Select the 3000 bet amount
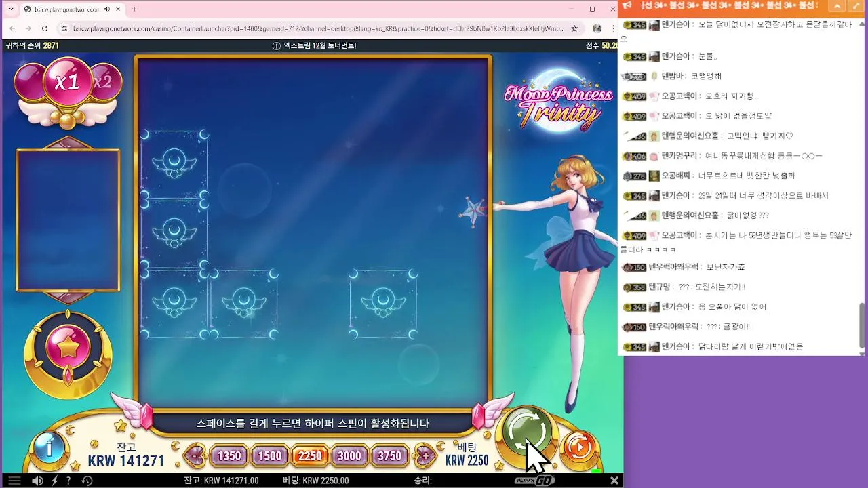This screenshot has height=488, width=868. tap(349, 456)
